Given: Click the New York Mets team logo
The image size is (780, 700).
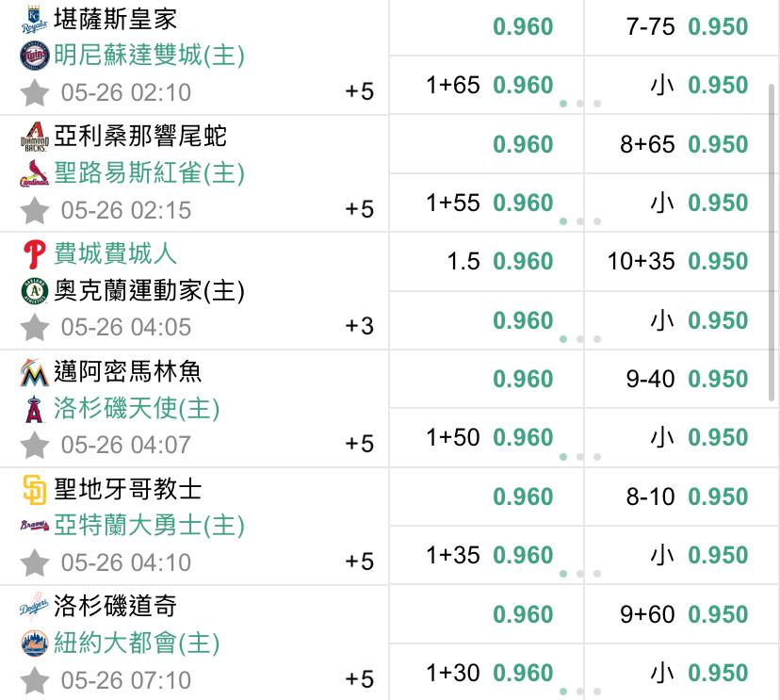Looking at the screenshot, I should [x=33, y=644].
